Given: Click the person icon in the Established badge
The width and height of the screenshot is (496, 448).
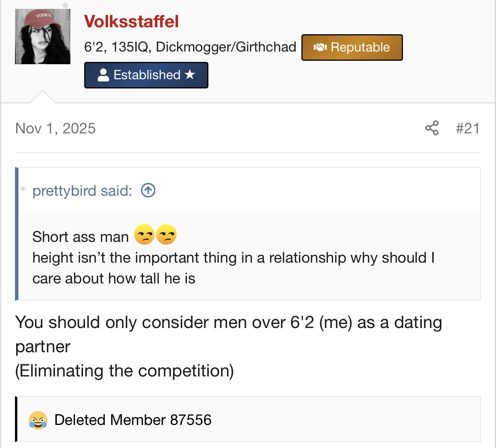Looking at the screenshot, I should (103, 75).
